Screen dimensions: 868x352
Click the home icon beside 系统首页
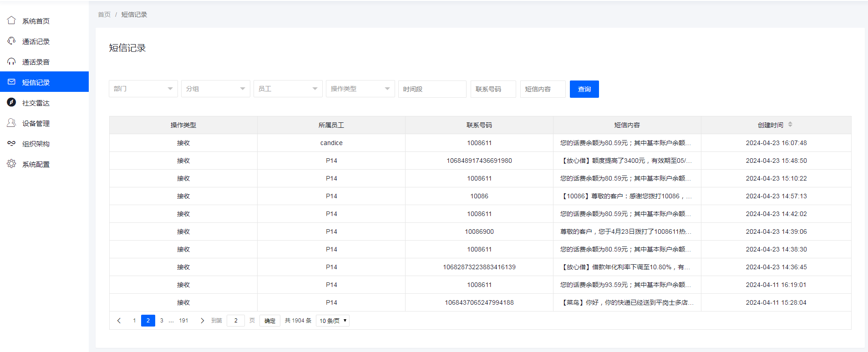coord(11,20)
